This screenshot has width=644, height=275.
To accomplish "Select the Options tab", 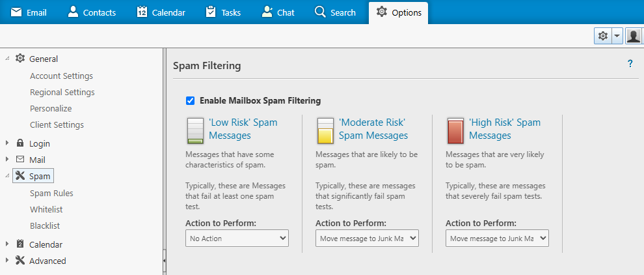I will (x=398, y=12).
